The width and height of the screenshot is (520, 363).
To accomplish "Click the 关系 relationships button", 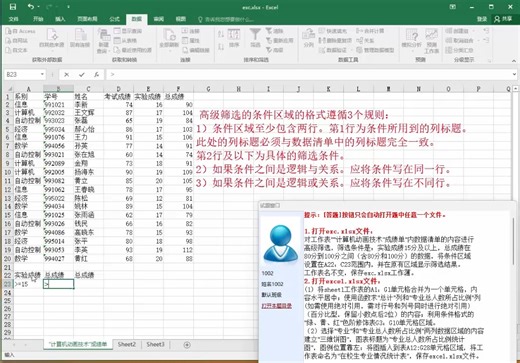I will [365, 40].
